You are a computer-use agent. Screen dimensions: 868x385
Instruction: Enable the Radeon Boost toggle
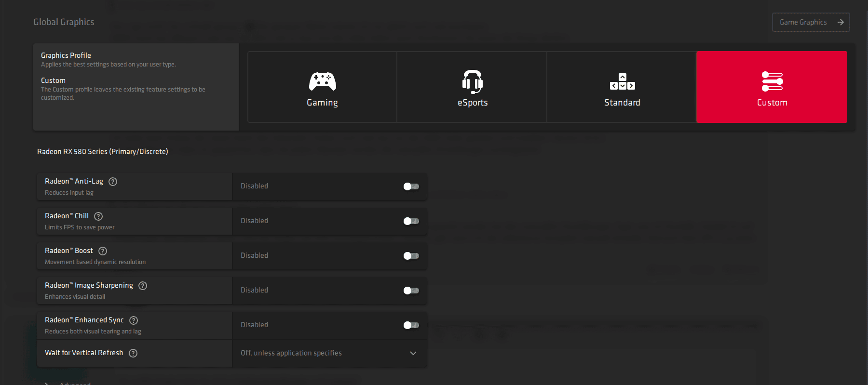[x=411, y=256]
